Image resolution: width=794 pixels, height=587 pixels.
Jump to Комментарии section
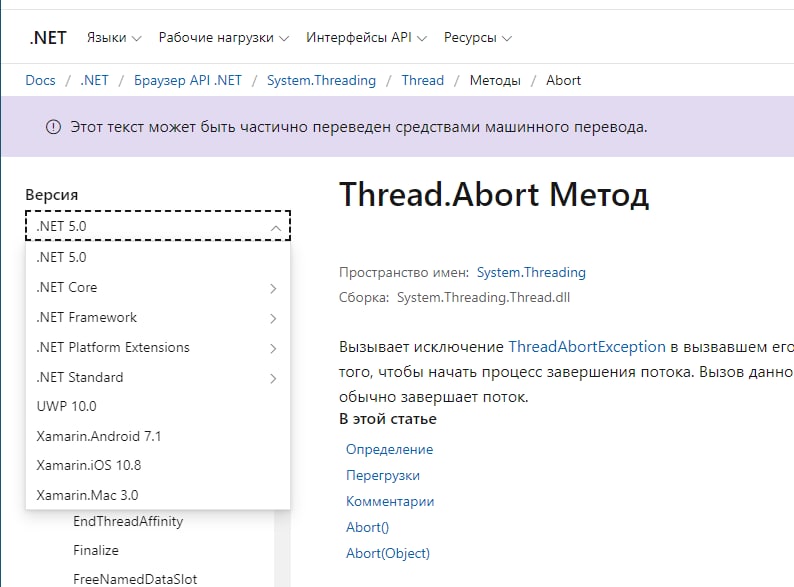390,501
